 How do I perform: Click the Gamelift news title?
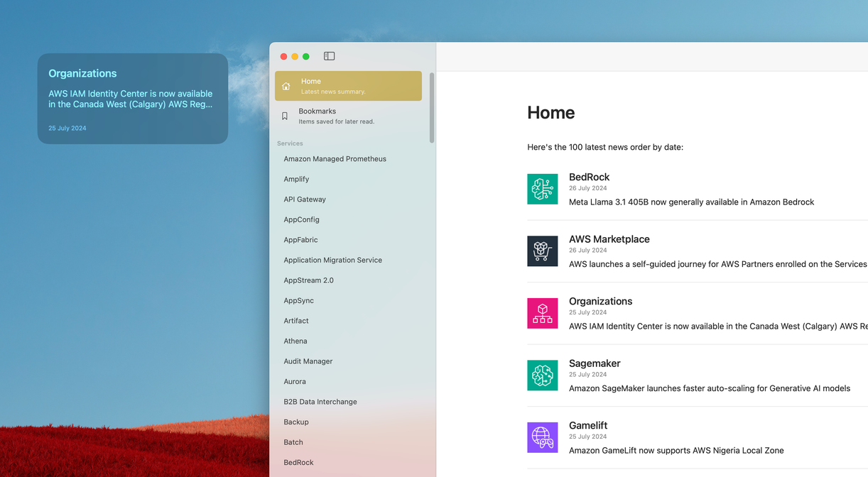tap(588, 426)
